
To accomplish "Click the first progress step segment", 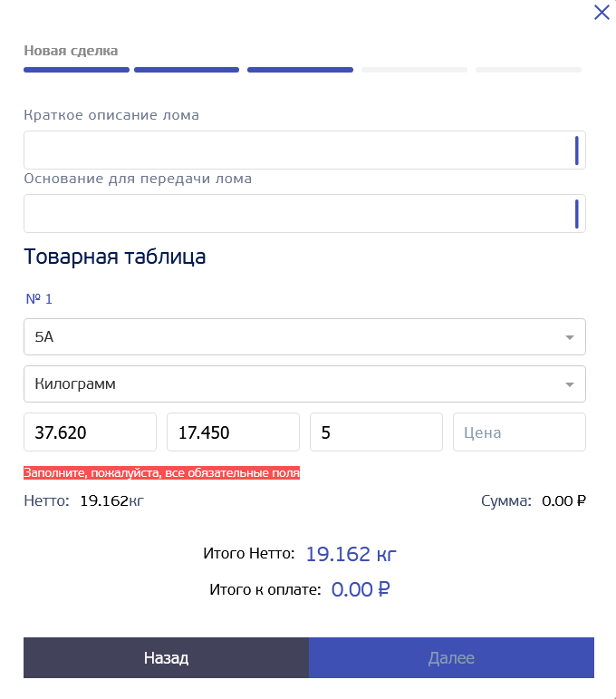I will click(x=76, y=69).
